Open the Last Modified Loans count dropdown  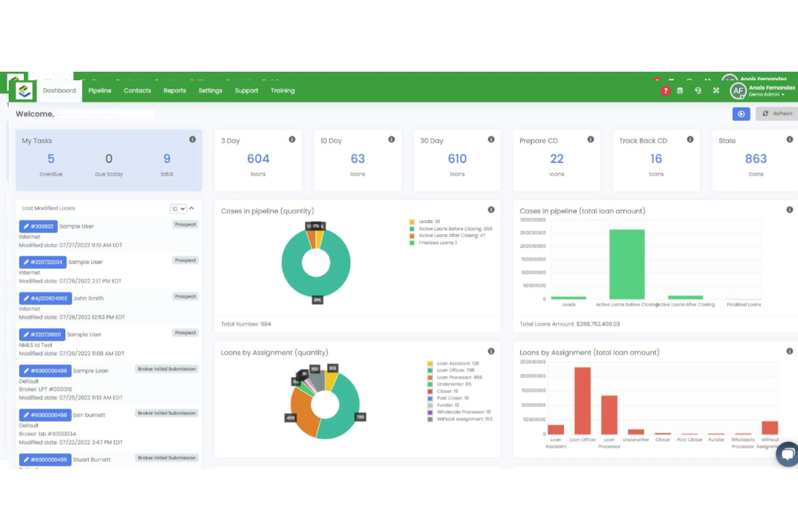[x=178, y=209]
